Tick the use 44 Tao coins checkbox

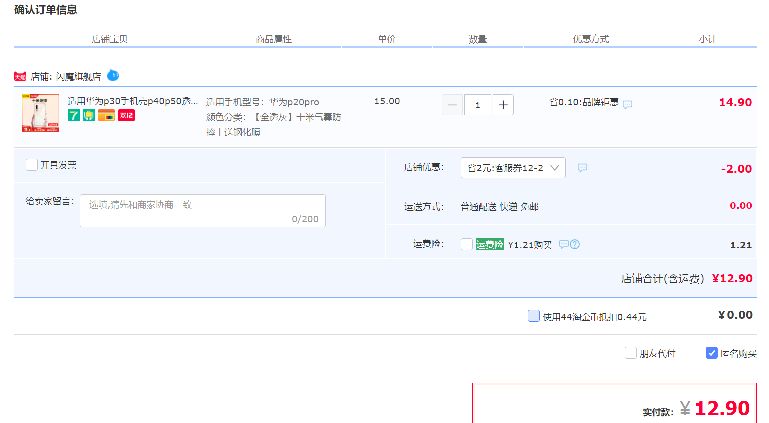pos(534,316)
